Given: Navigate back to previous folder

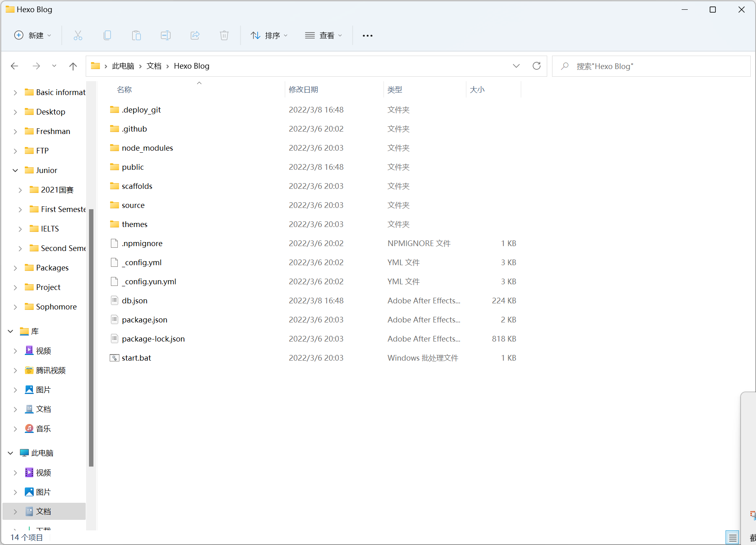Looking at the screenshot, I should point(15,66).
